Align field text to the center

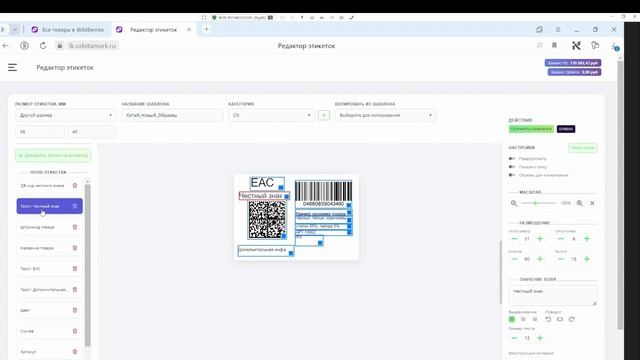[x=523, y=319]
